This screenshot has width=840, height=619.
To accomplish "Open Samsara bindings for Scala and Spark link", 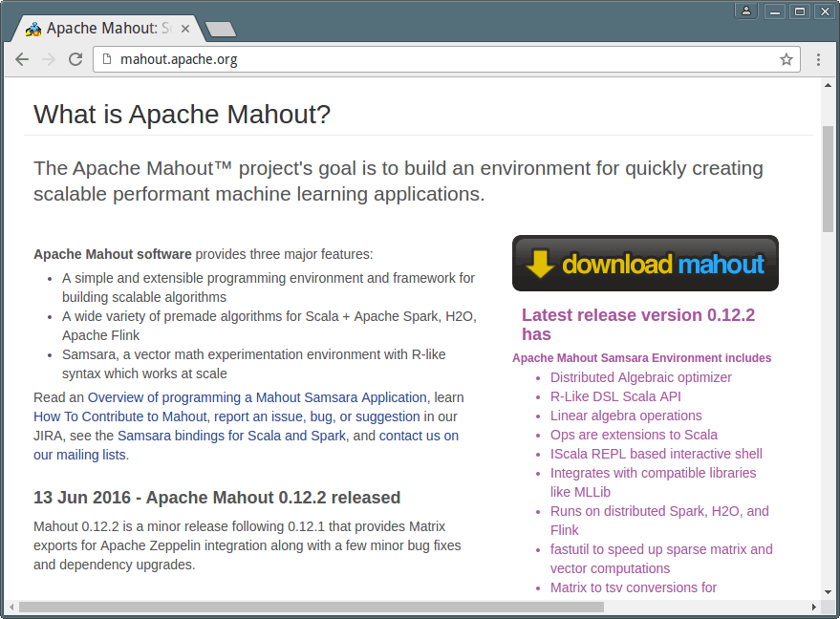I will (231, 436).
